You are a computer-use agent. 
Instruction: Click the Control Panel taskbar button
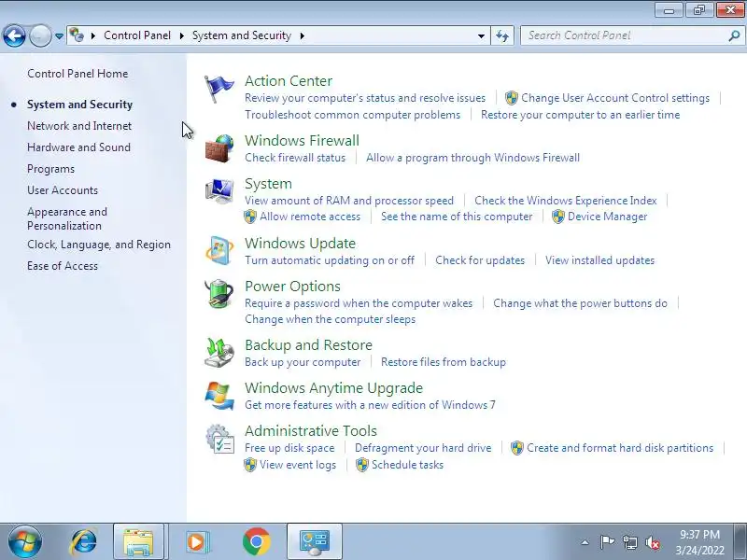(315, 542)
